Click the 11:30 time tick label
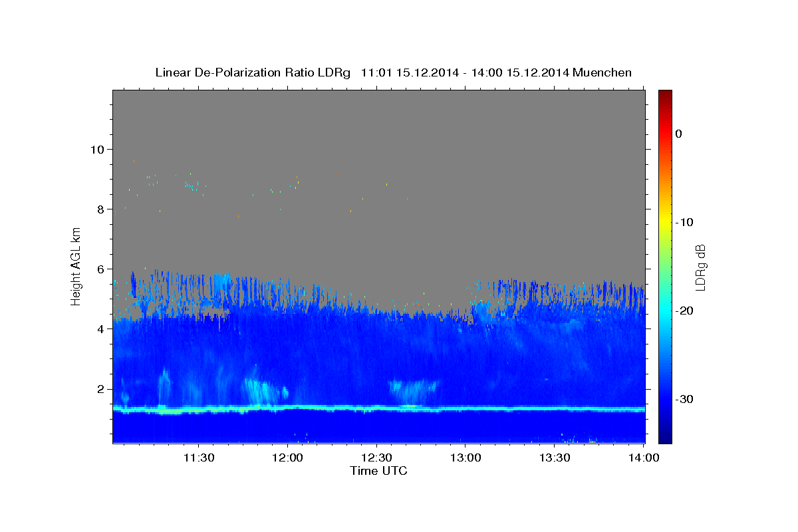 click(x=198, y=458)
